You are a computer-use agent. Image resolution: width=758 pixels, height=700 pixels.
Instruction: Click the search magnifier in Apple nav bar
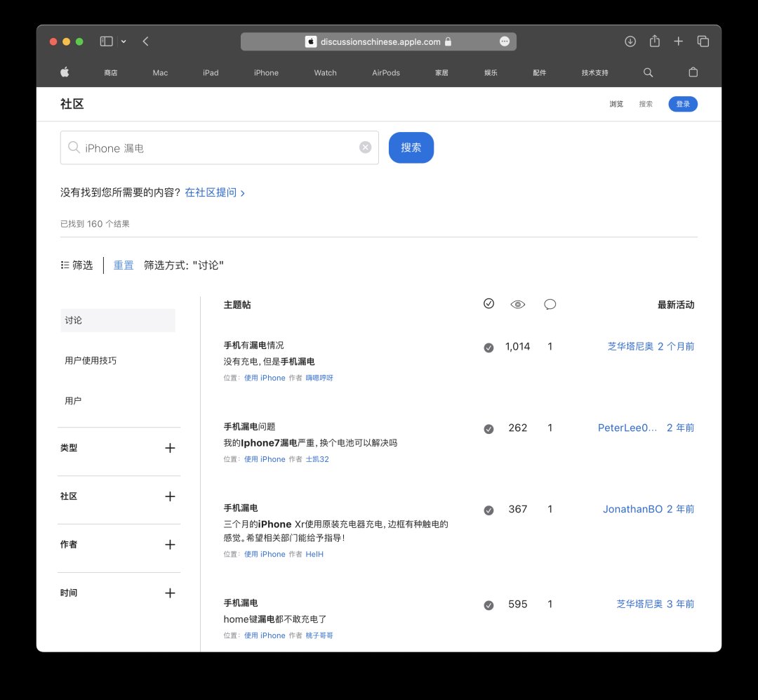(x=649, y=72)
